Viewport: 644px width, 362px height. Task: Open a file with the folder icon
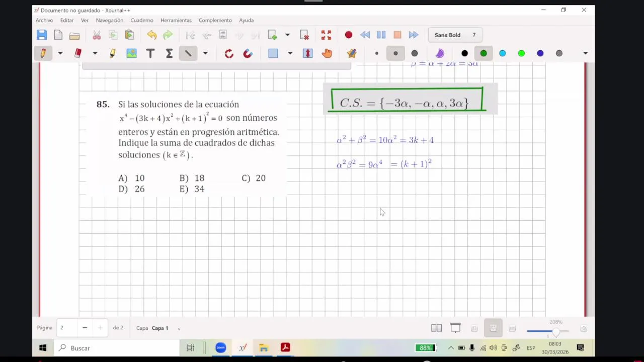74,35
